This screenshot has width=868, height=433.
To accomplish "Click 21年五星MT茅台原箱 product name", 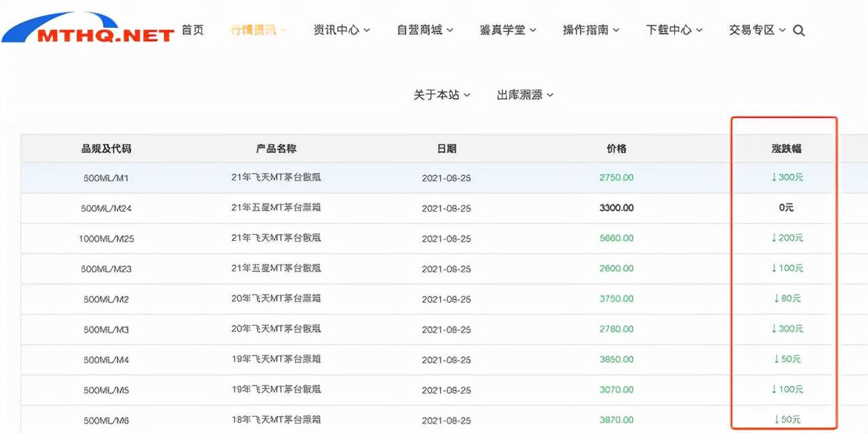I will click(x=276, y=208).
